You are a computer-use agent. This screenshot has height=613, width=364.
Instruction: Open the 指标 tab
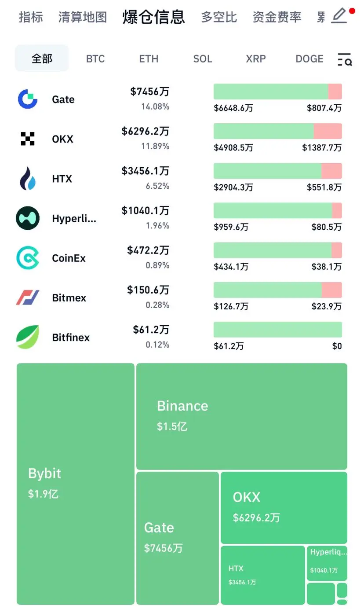[31, 17]
